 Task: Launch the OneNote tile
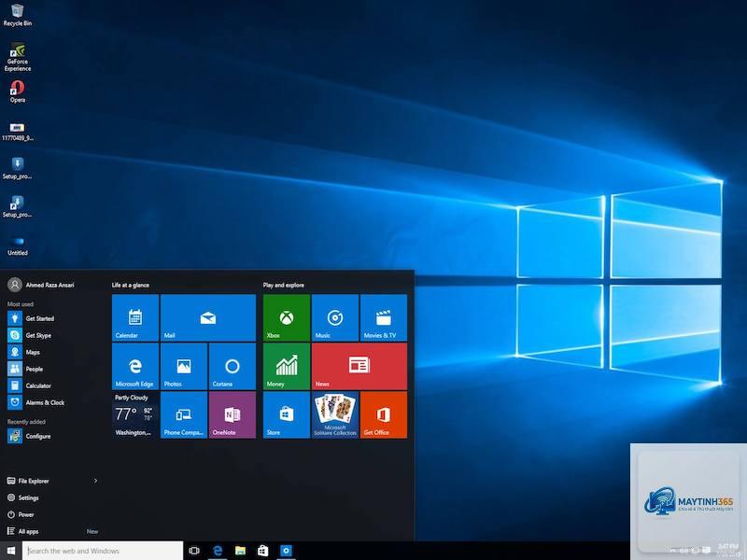233,414
